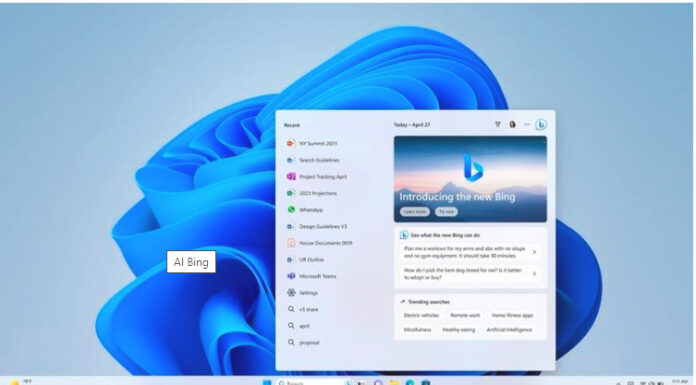Repeat the recent search 'april'
This screenshot has height=385, width=696.
[x=298, y=326]
